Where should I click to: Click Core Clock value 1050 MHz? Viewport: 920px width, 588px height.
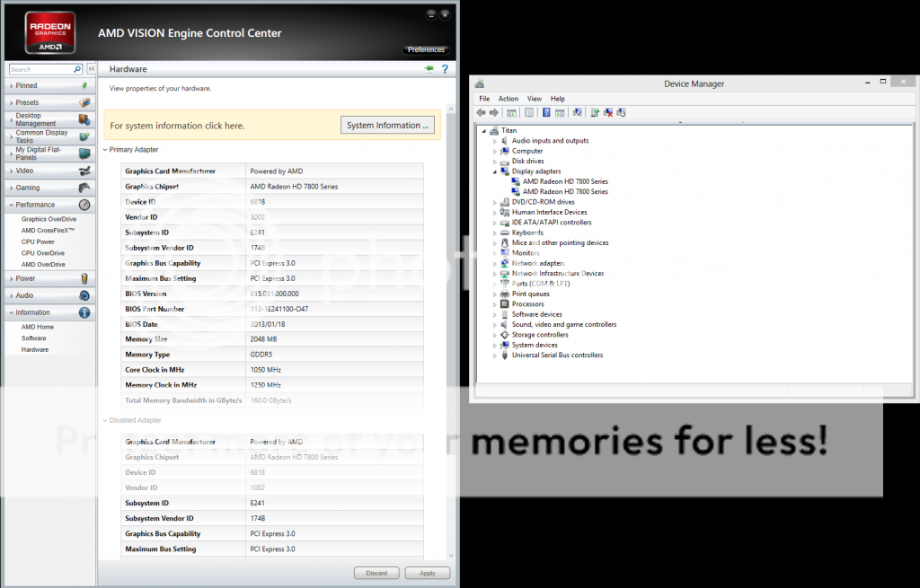coord(265,370)
